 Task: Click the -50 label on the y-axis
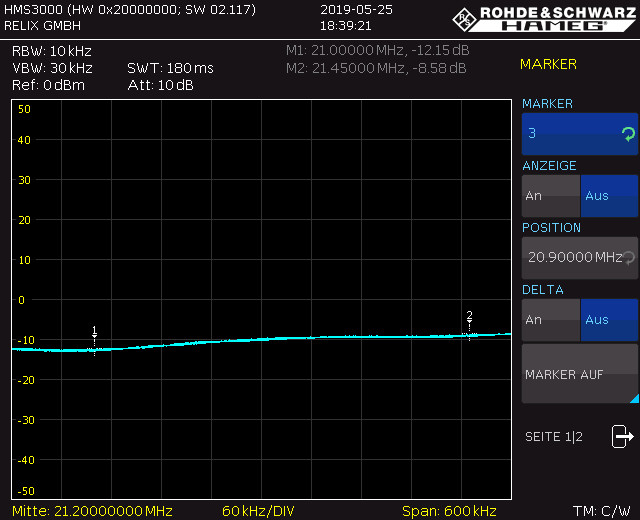pos(25,491)
